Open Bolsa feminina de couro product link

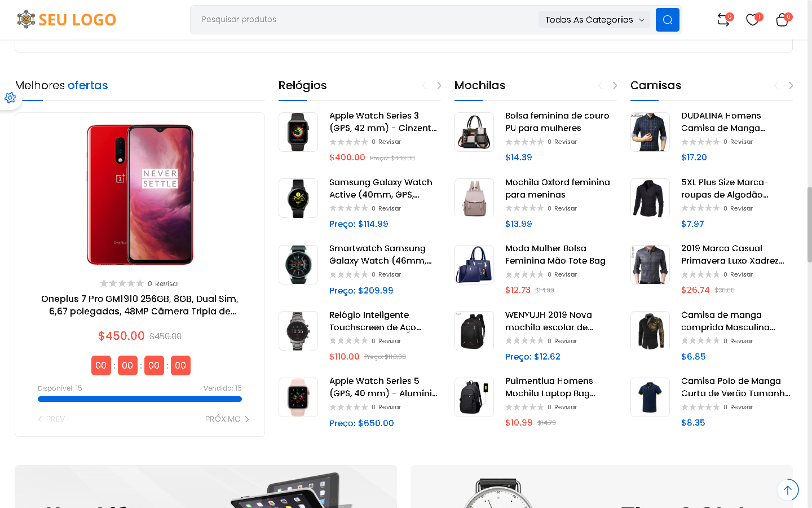(x=557, y=122)
